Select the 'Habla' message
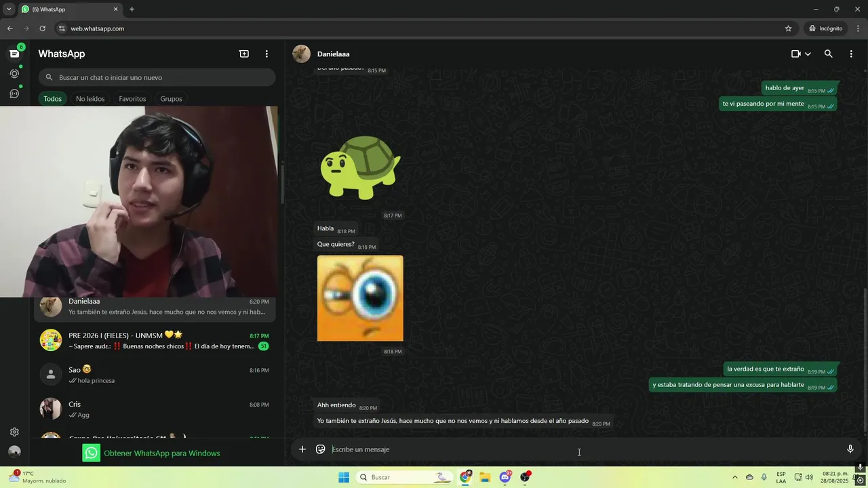Image resolution: width=868 pixels, height=488 pixels. pyautogui.click(x=336, y=229)
